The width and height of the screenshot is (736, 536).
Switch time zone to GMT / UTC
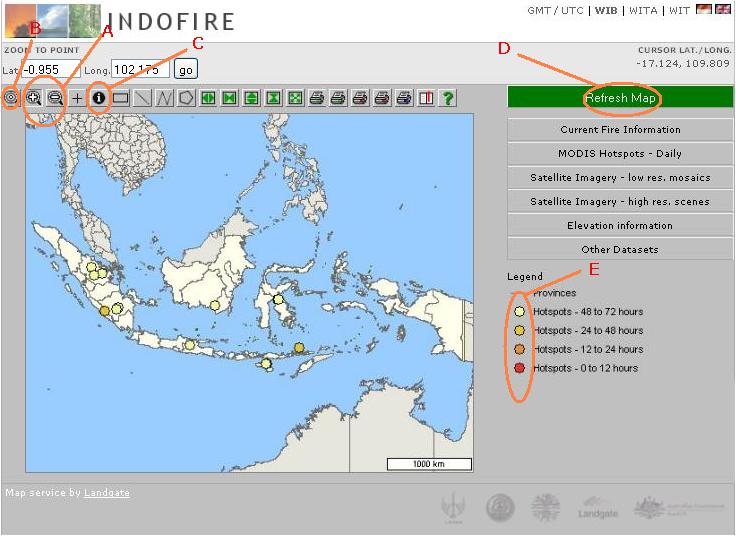pyautogui.click(x=555, y=10)
